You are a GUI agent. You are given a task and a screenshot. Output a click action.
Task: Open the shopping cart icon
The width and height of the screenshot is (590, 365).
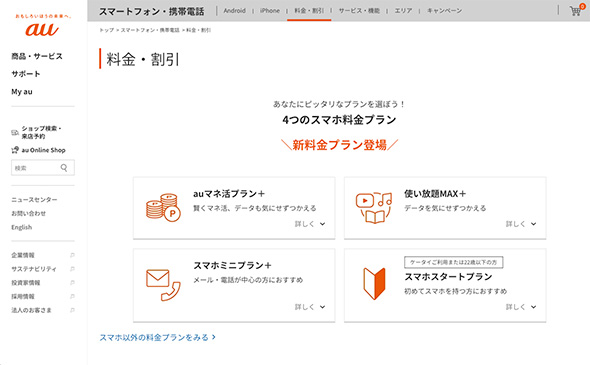575,11
